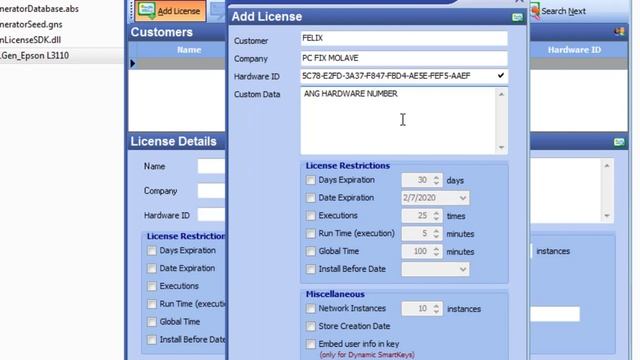
Task: Click the Run Time spinner showing 5
Action: pos(422,233)
